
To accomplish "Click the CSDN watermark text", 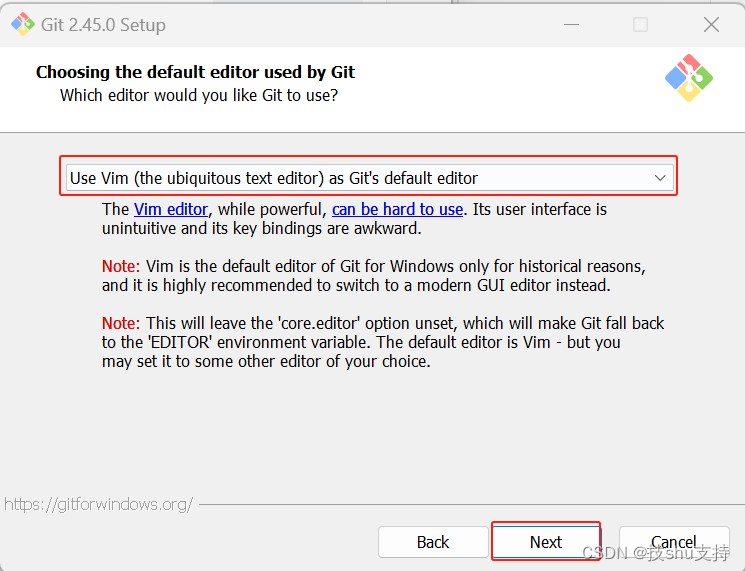I will (656, 553).
